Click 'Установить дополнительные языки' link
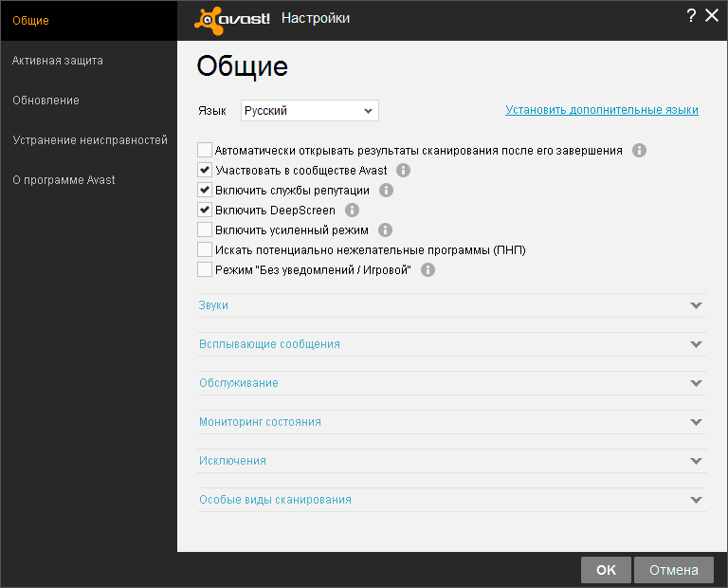The image size is (728, 588). coord(602,110)
